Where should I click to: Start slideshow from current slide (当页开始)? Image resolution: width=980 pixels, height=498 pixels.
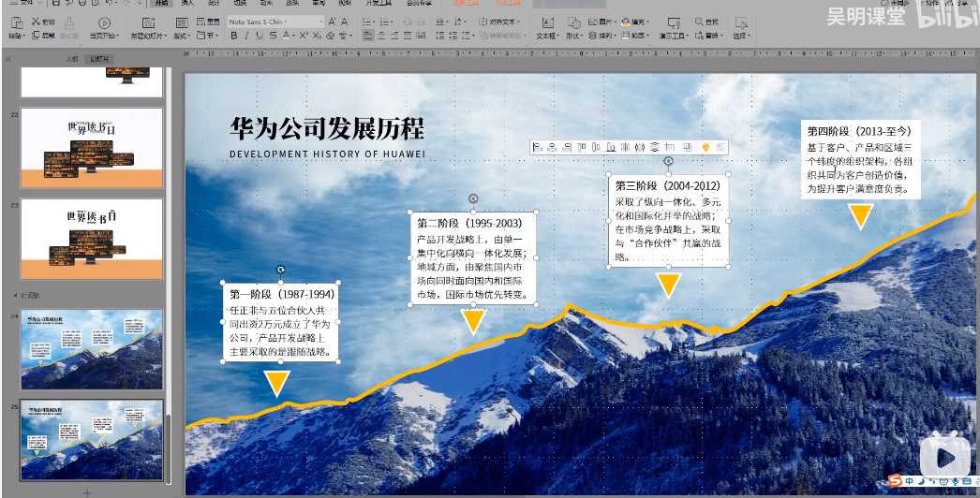[104, 29]
